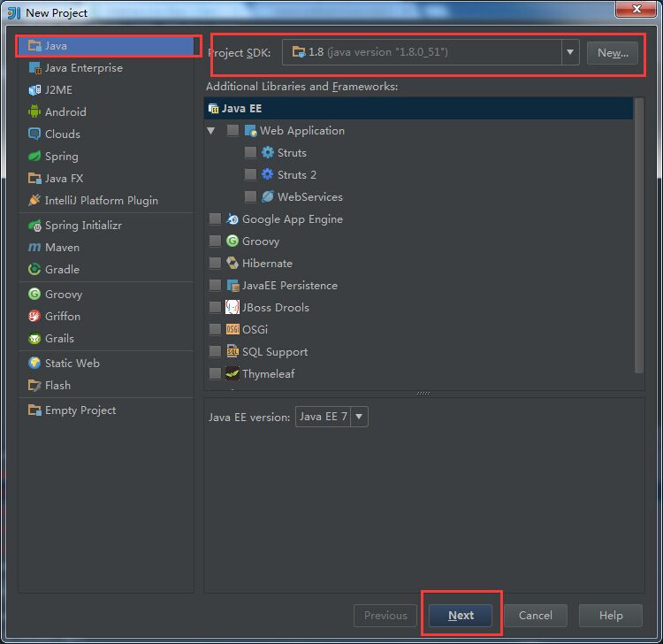Click the Griffon icon
The image size is (663, 644).
coord(34,316)
